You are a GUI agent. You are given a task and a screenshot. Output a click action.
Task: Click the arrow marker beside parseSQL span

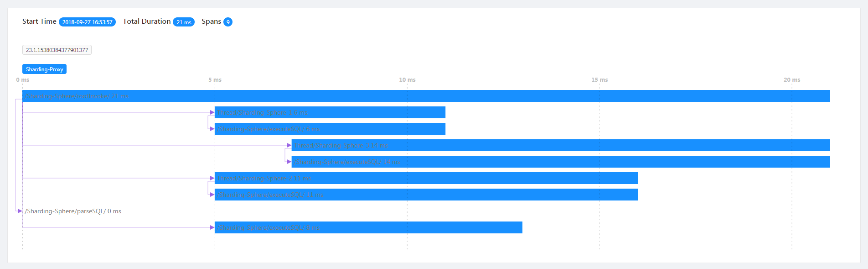(20, 211)
